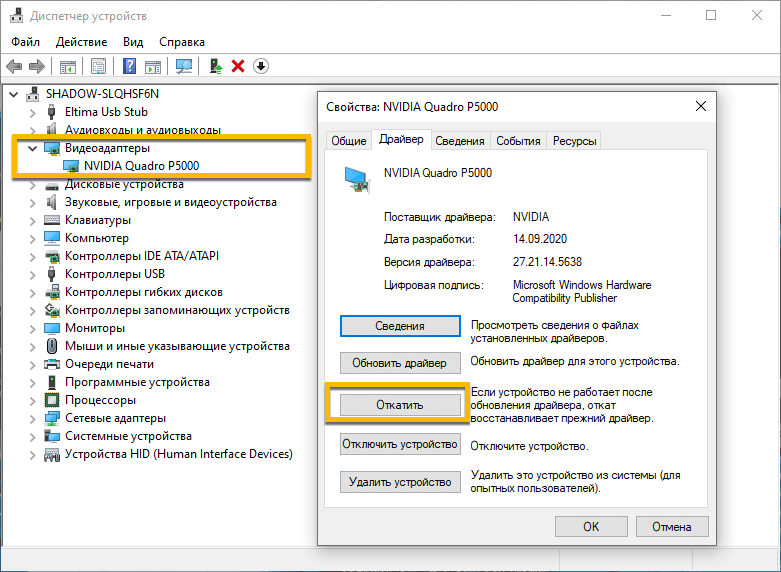This screenshot has height=572, width=781.
Task: Click Show/Hide console tree toolbar icon
Action: [x=68, y=66]
